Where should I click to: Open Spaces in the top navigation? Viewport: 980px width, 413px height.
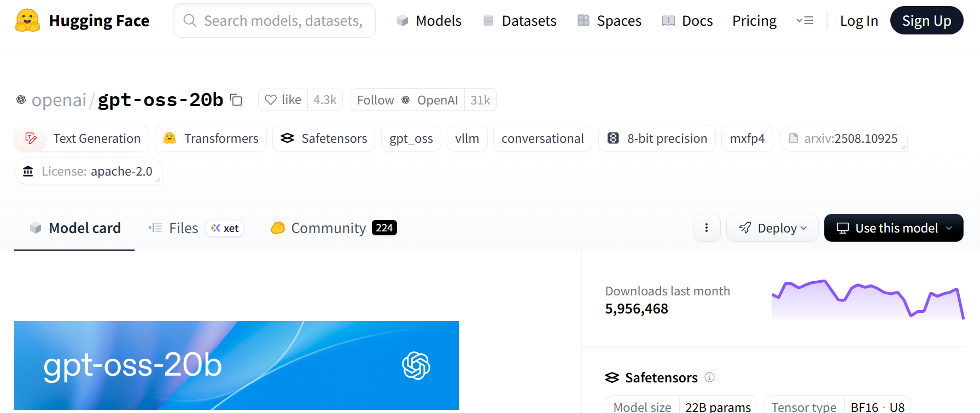tap(609, 21)
